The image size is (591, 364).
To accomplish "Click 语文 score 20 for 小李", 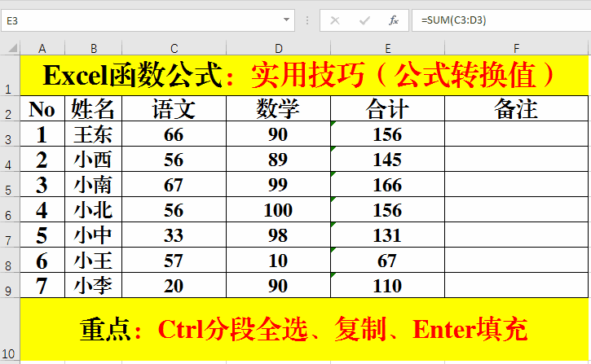I will tap(174, 285).
